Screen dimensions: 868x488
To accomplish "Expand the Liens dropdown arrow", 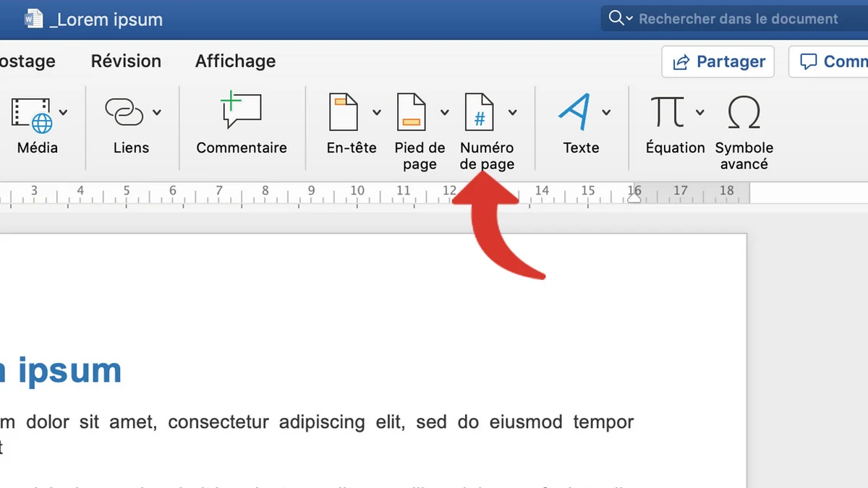I will (x=157, y=112).
